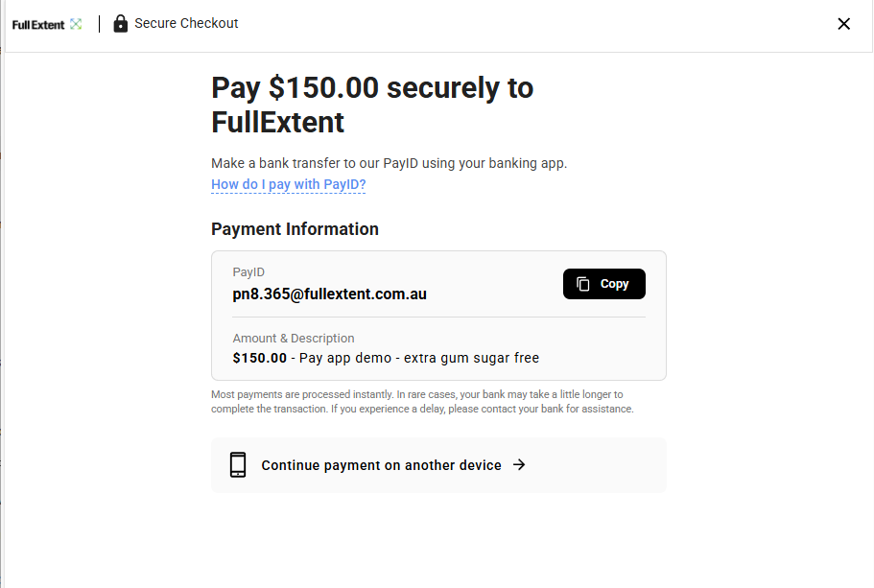Copy the PayID with the Copy button
Viewport: 874px width, 588px height.
tap(604, 284)
